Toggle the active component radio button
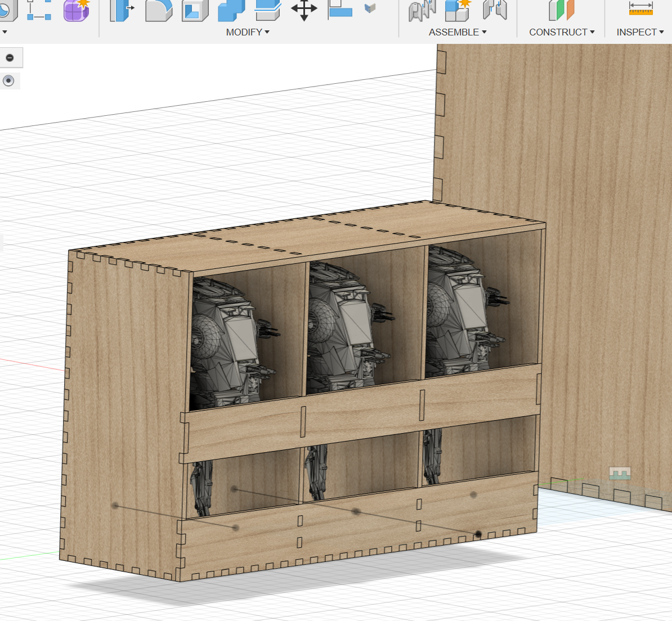 tap(8, 80)
